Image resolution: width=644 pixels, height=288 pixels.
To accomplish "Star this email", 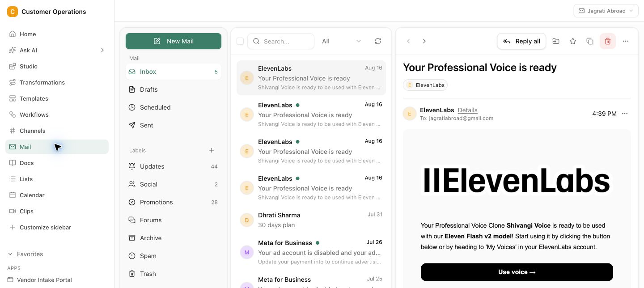I will point(573,41).
